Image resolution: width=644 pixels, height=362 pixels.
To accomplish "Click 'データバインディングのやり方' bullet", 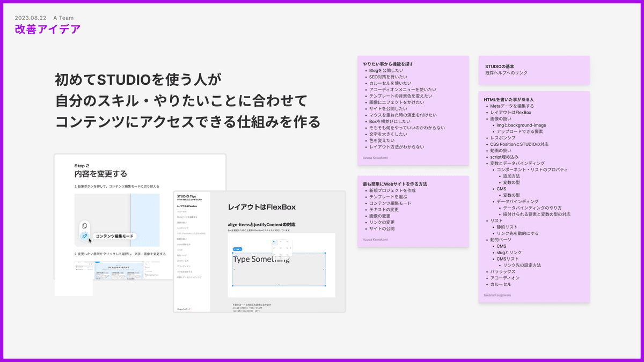I will [532, 208].
